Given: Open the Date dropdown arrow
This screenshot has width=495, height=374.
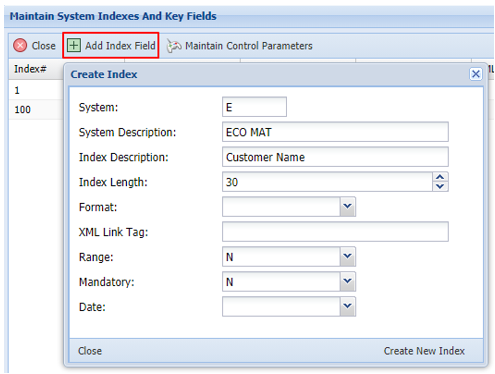Looking at the screenshot, I should click(347, 306).
